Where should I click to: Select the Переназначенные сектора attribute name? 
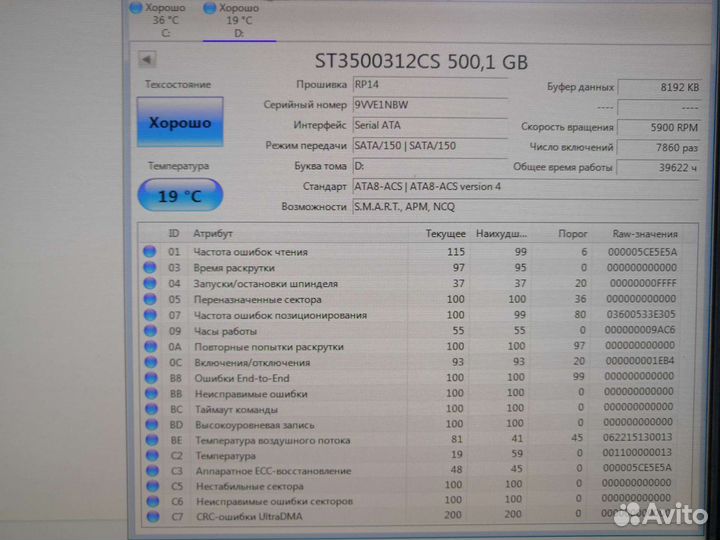(x=258, y=299)
